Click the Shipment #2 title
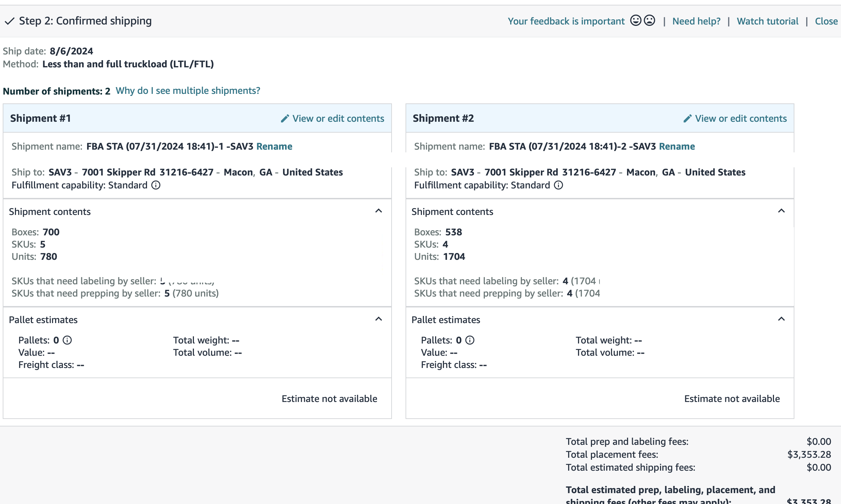This screenshot has height=504, width=841. coord(443,118)
